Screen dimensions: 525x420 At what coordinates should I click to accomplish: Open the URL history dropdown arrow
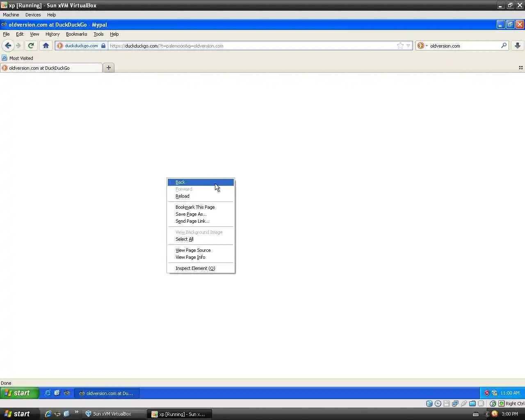tap(408, 46)
